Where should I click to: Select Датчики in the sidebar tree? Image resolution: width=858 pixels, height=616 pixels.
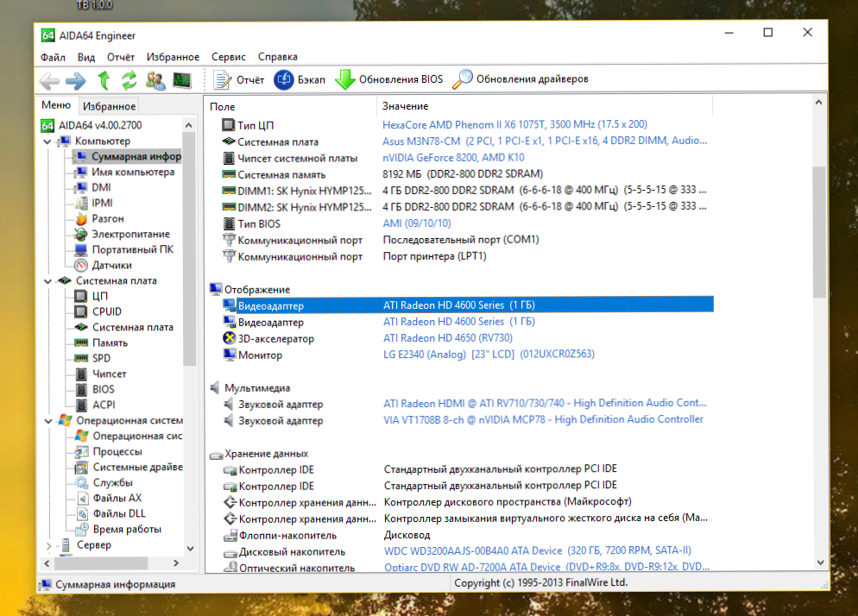click(111, 265)
